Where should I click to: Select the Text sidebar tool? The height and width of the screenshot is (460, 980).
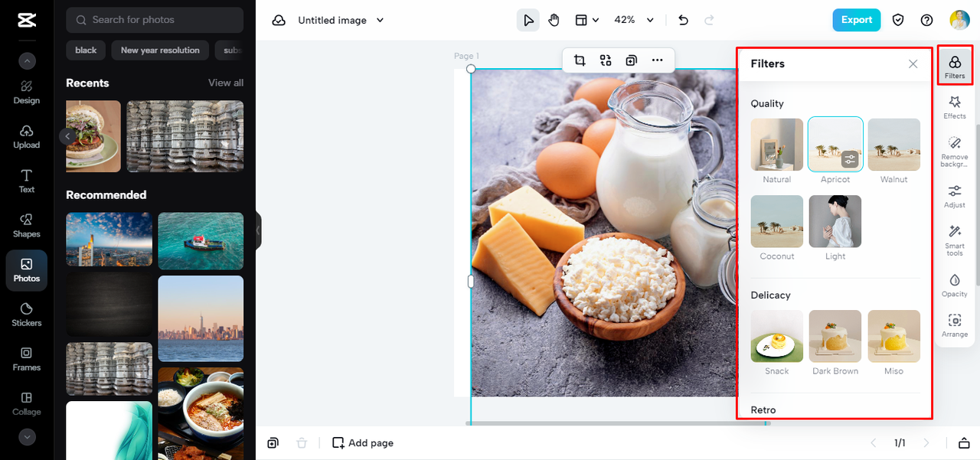[27, 181]
